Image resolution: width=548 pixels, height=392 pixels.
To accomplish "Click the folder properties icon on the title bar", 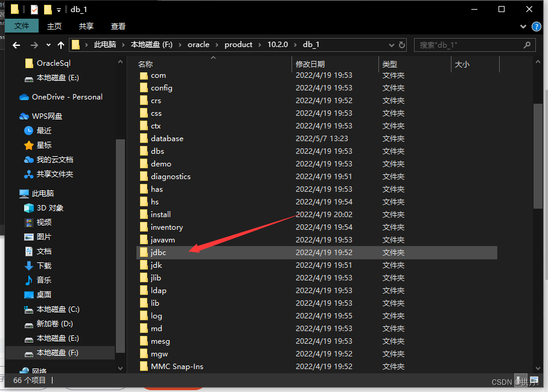I will click(34, 9).
